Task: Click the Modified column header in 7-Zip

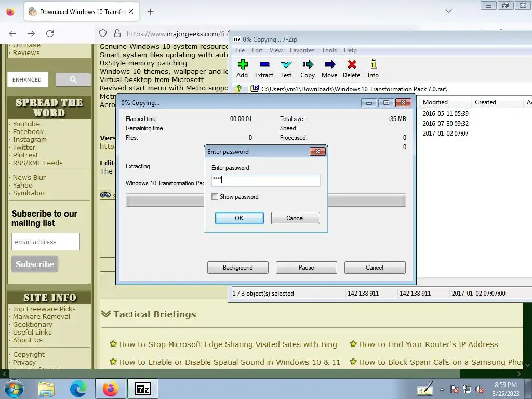Action: pyautogui.click(x=445, y=102)
